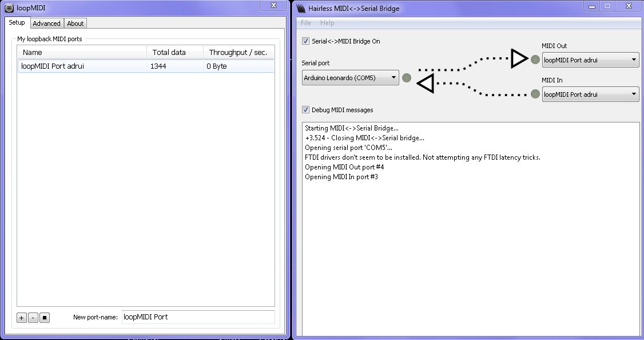
Task: Click the mute/stop square button in loopMIDI
Action: pyautogui.click(x=45, y=317)
